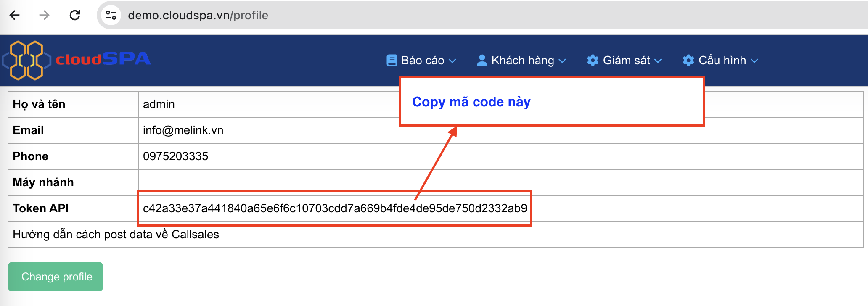
Task: Click the cloudSPA honeycomb logo
Action: click(x=26, y=60)
